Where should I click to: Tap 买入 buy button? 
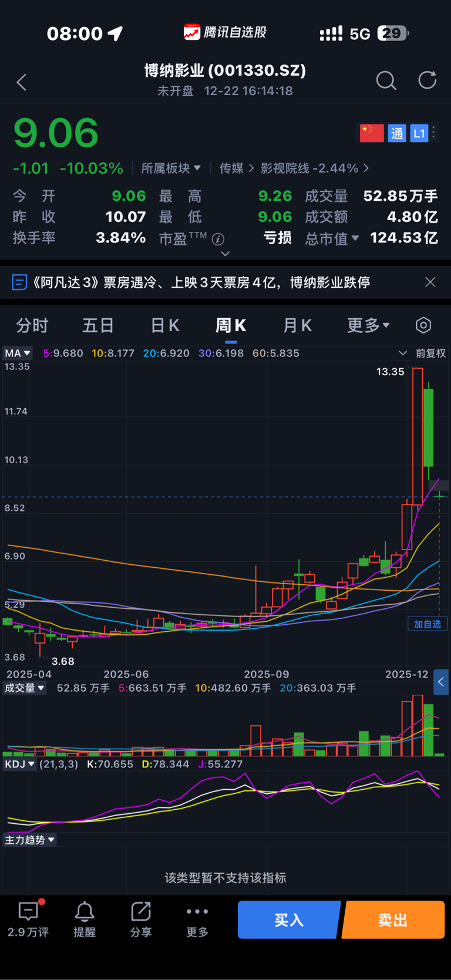pos(289,920)
